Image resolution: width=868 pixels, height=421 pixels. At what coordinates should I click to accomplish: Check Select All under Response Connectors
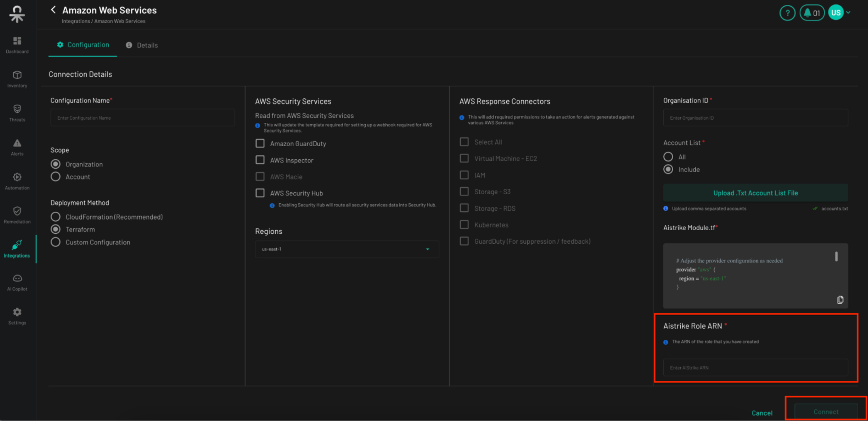[x=464, y=142]
